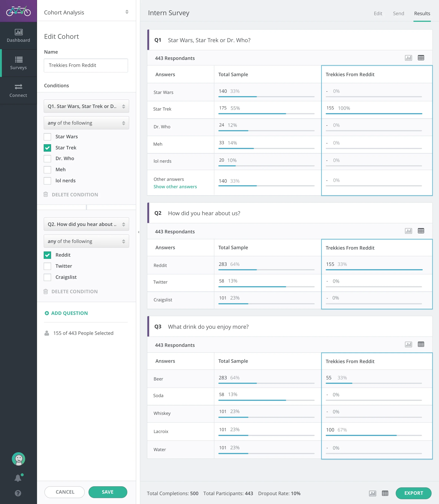Switch to the Send tab
Screen dimensions: 439x504
pyautogui.click(x=398, y=13)
